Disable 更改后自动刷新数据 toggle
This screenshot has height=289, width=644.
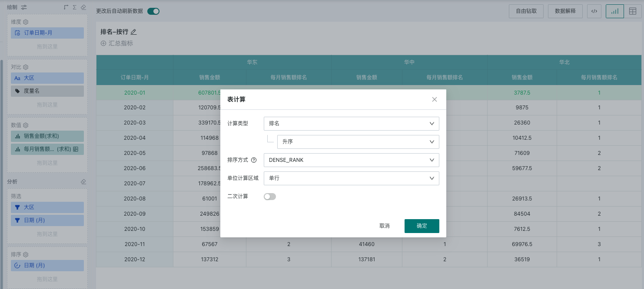coord(153,11)
